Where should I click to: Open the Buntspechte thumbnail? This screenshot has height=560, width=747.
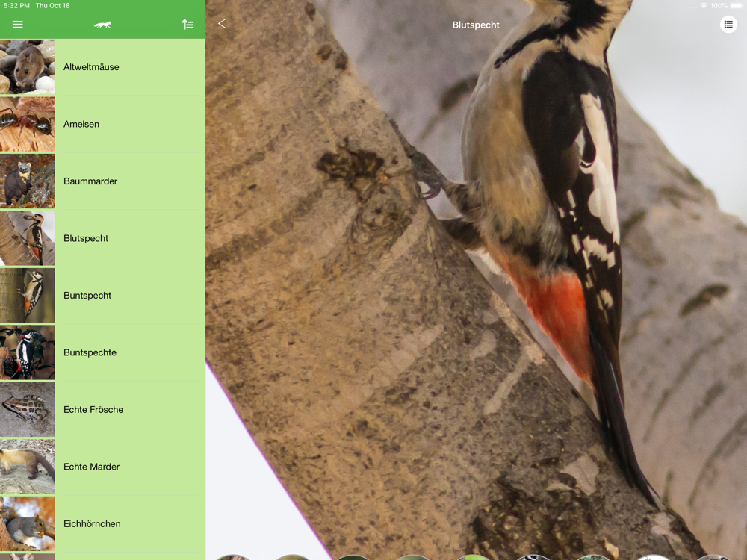27,352
